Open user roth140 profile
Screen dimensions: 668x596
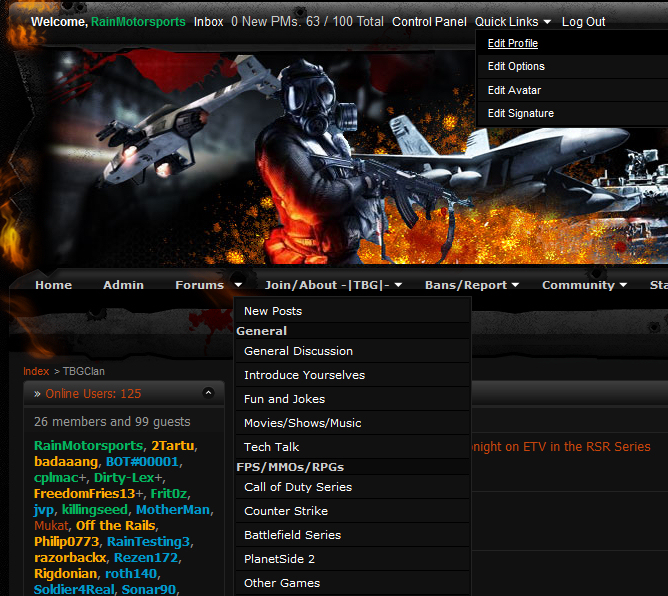tap(131, 573)
